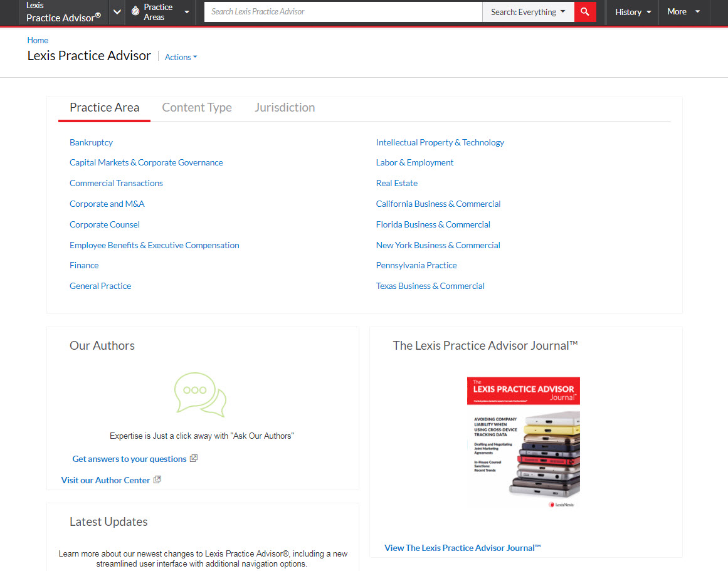728x571 pixels.
Task: Click the Our Authors heading
Action: [x=102, y=346]
